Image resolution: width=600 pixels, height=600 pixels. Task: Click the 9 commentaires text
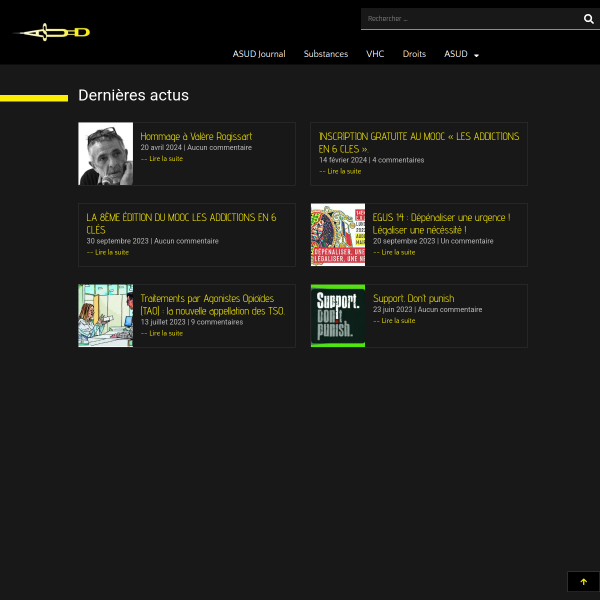pyautogui.click(x=217, y=323)
